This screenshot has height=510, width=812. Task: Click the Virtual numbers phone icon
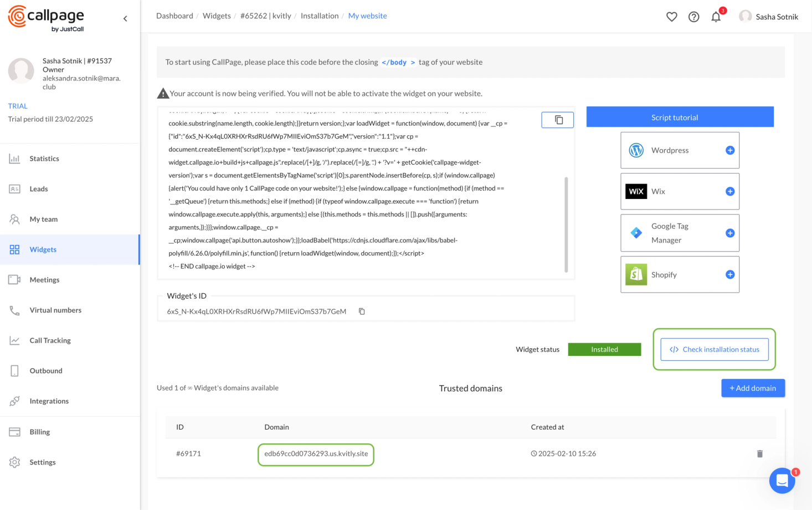pos(15,310)
